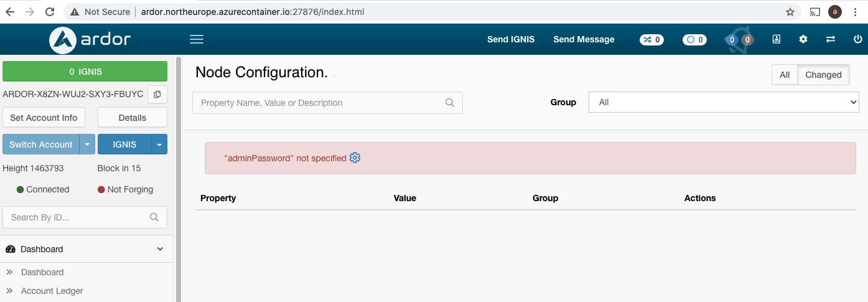This screenshot has height=302, width=868.
Task: Click the Ardor logo
Action: (90, 40)
